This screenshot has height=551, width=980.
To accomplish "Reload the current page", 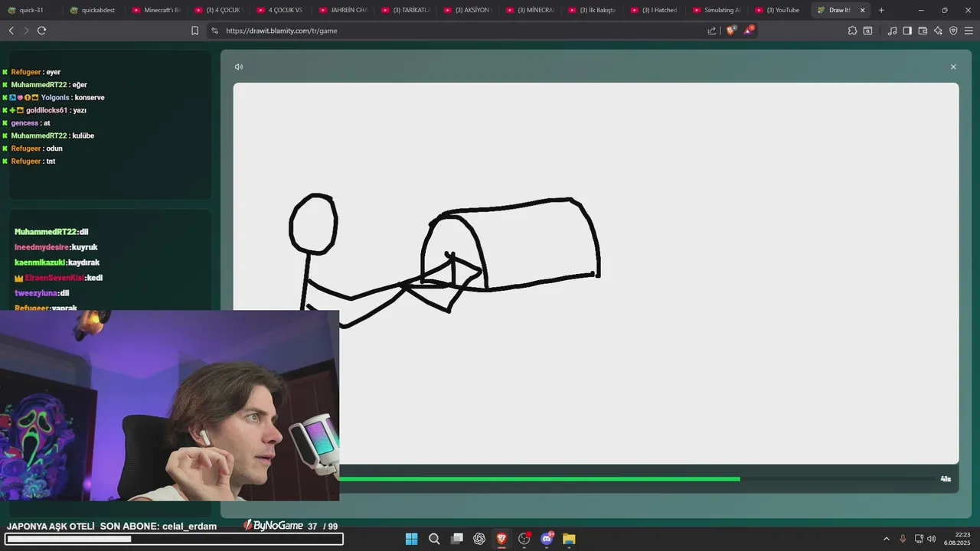I will [x=41, y=31].
